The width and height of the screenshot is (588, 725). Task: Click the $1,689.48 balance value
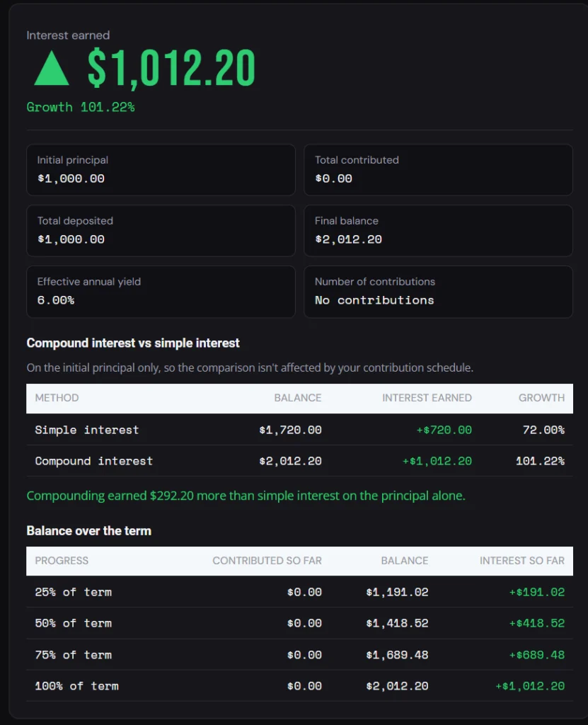click(x=397, y=655)
